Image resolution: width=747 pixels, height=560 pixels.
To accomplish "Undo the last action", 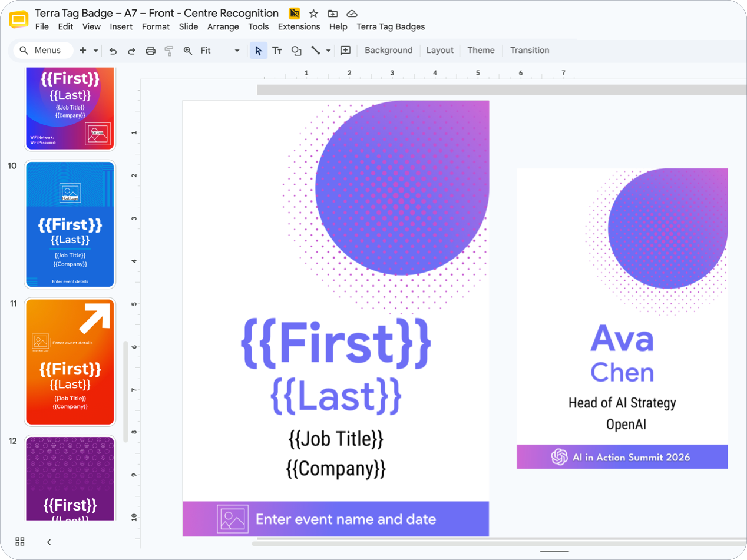I will 113,51.
